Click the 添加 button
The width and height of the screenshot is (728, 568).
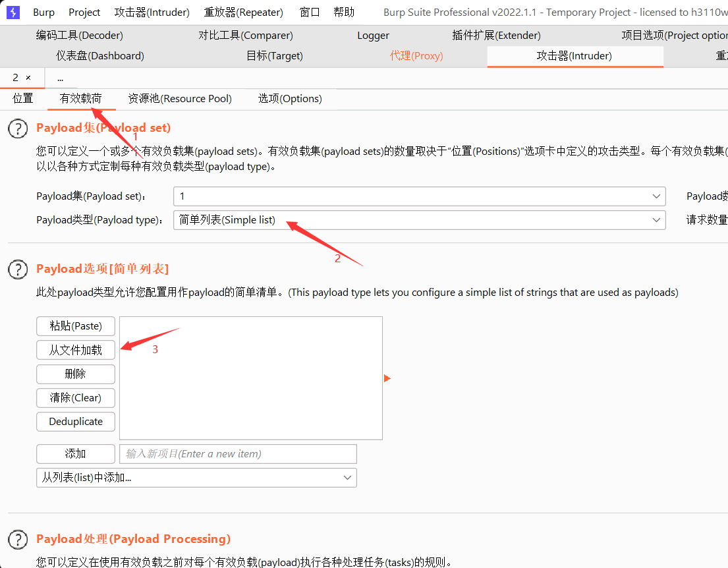tap(76, 454)
